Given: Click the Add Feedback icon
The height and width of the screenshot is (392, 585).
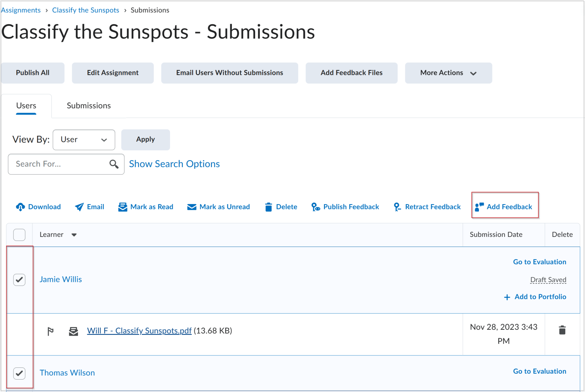Looking at the screenshot, I should pos(480,207).
